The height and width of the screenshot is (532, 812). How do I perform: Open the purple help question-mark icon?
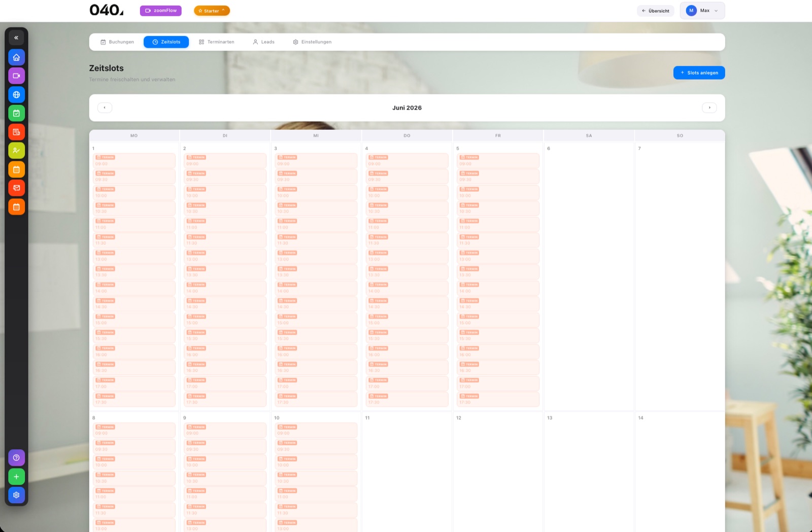[16, 458]
